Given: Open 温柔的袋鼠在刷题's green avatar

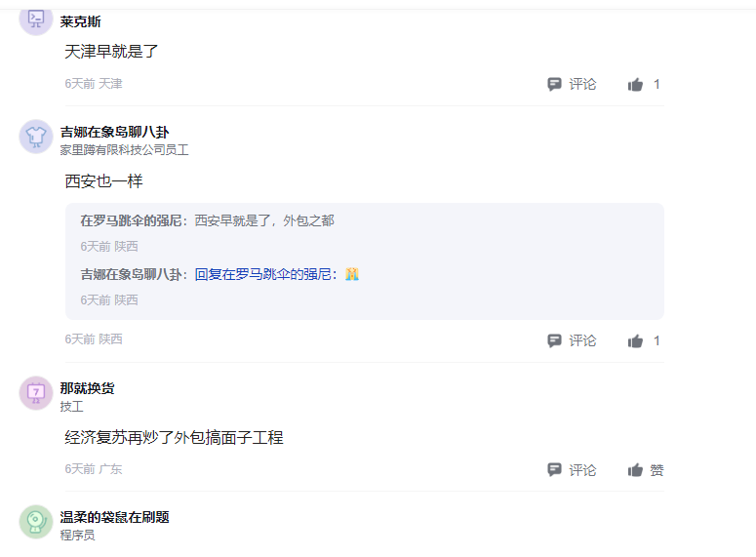Looking at the screenshot, I should [x=36, y=522].
